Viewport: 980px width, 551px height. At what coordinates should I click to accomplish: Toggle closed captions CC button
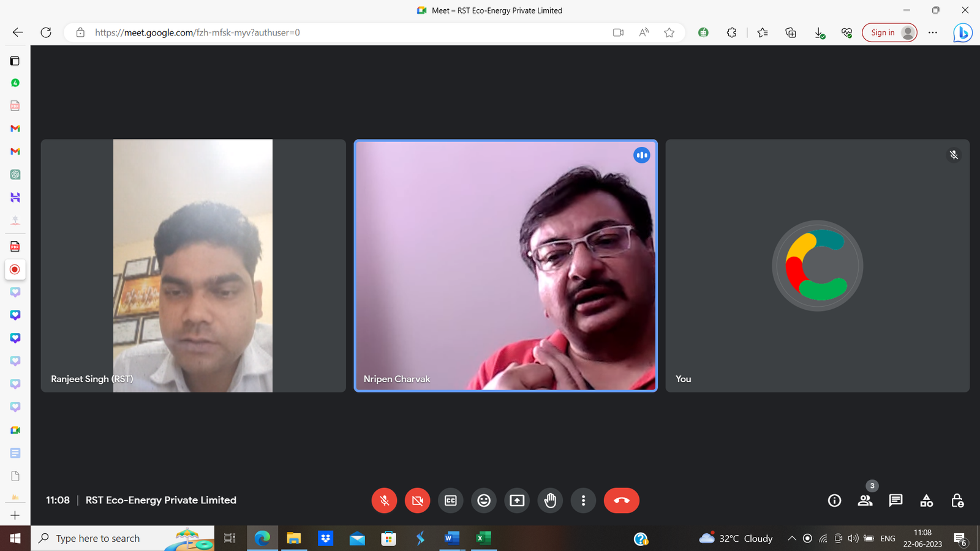451,501
